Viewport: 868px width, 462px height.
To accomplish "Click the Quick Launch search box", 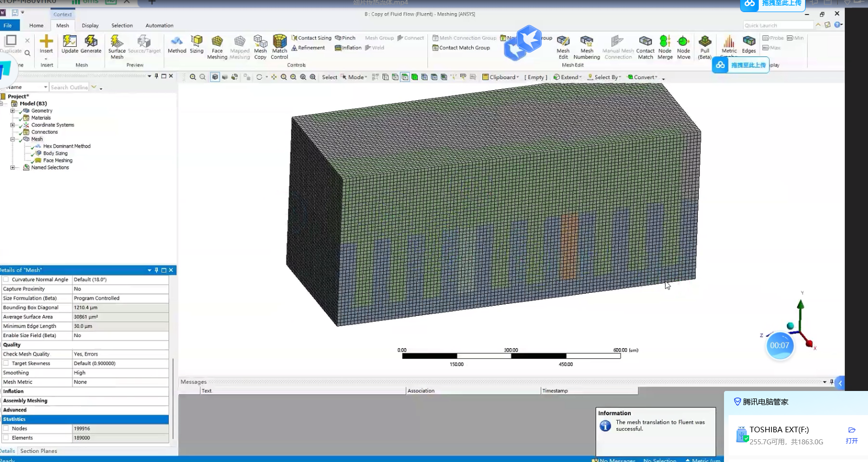I will click(x=778, y=25).
